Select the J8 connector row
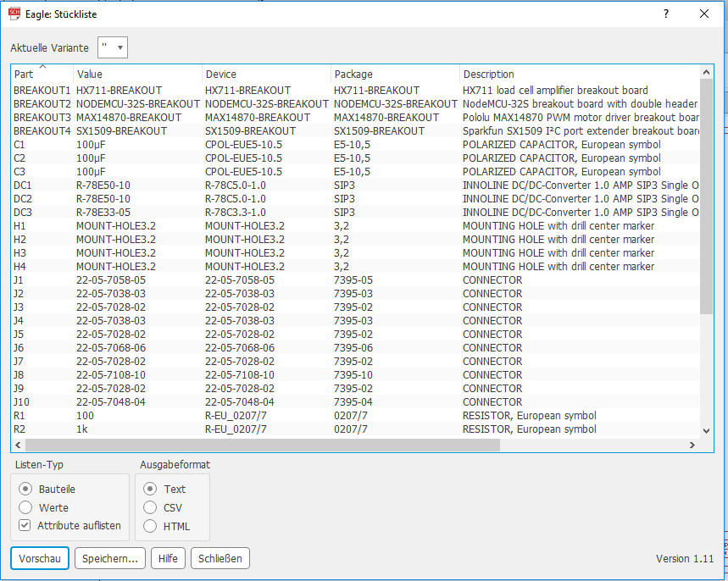Screen dimensions: 728x581 tap(355, 374)
